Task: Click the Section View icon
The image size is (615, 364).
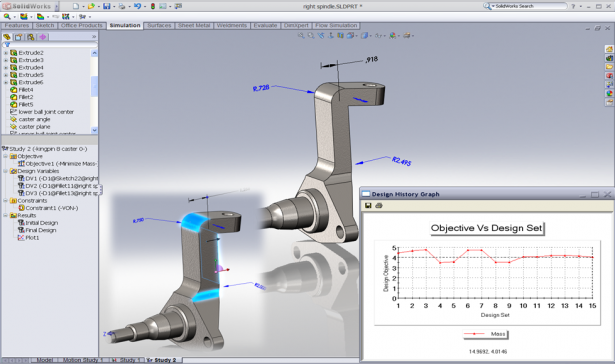Action: 340,35
